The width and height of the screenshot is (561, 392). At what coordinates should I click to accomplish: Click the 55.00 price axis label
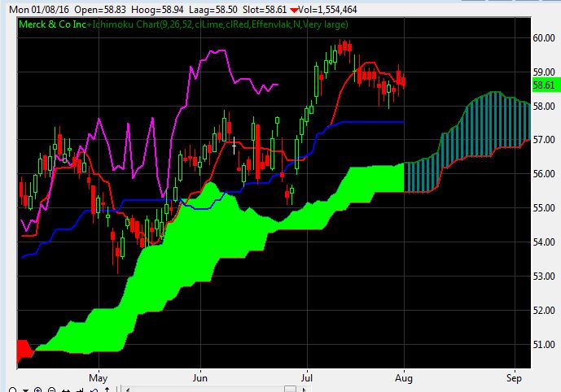(544, 208)
